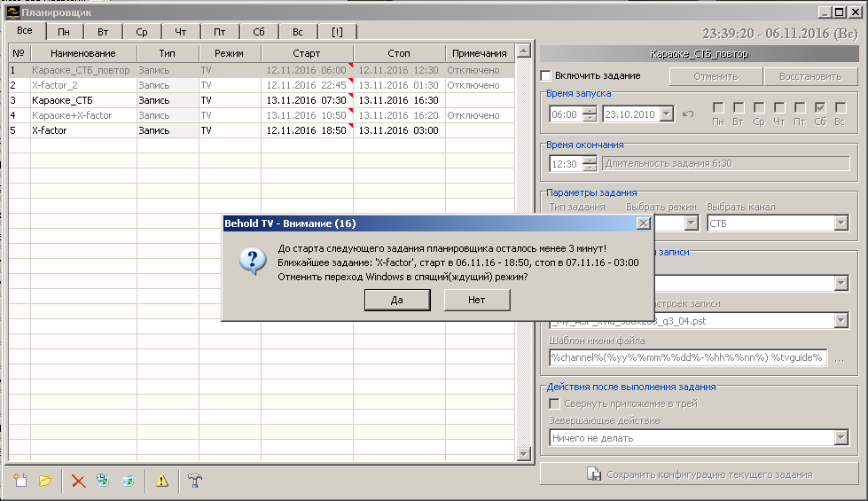Switch to the Чт tab
The width and height of the screenshot is (868, 501).
click(181, 32)
